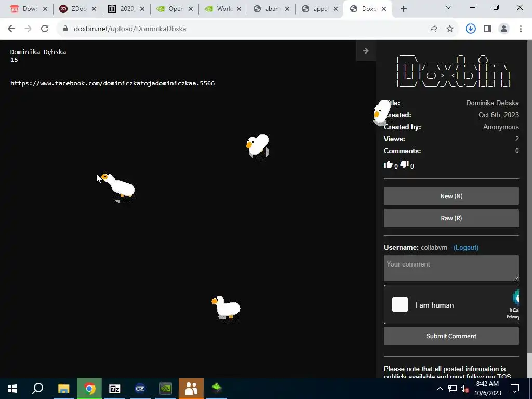Open the browser side panel
This screenshot has height=399, width=532.
[x=487, y=29]
